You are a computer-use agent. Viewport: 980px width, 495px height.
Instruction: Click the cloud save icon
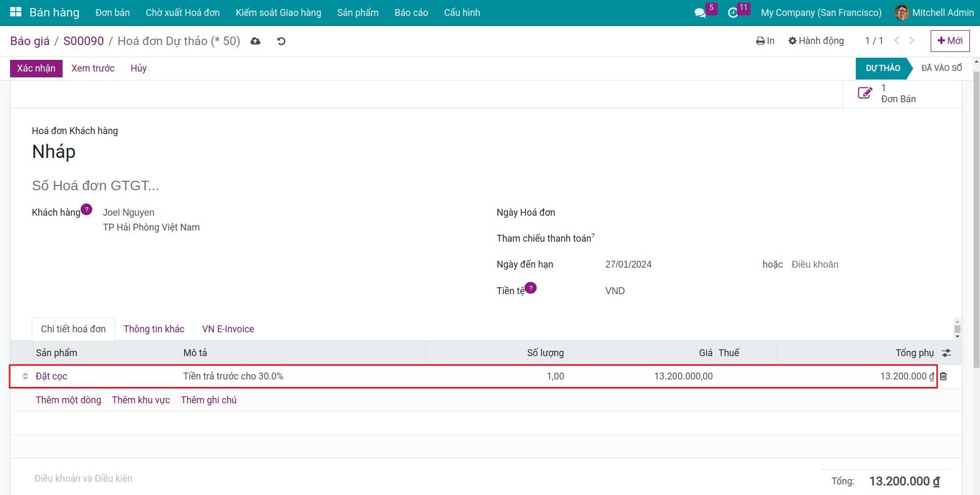256,41
